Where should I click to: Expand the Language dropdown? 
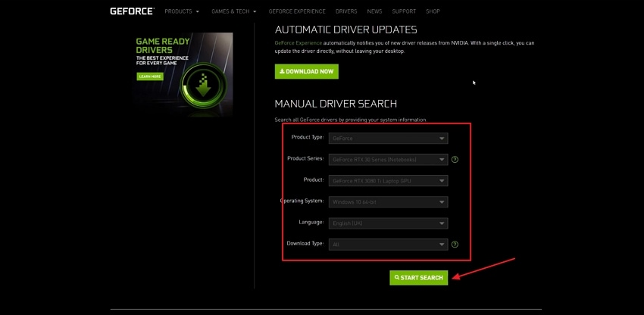pos(388,223)
